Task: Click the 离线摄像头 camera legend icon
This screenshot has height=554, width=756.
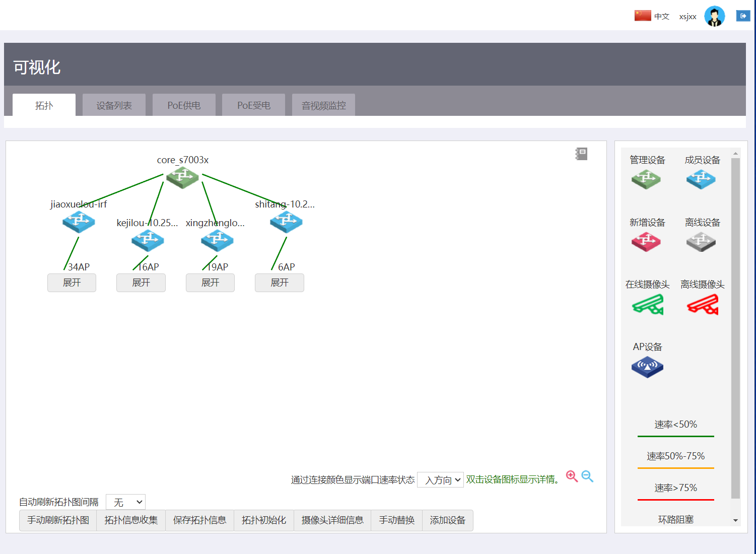Action: tap(703, 305)
